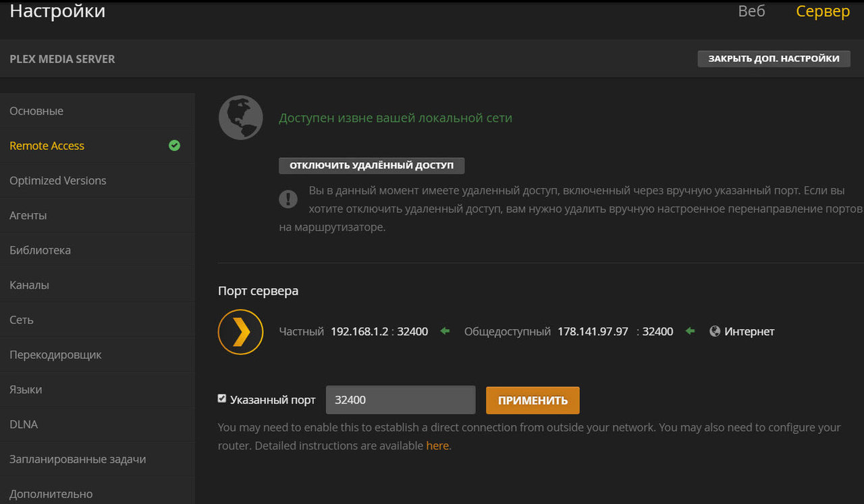Viewport: 864px width, 504px height.
Task: Click green arrow after private address
Action: pyautogui.click(x=444, y=331)
